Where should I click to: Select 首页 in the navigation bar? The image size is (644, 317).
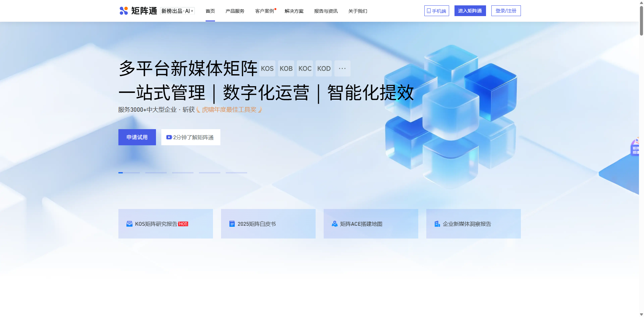(210, 11)
